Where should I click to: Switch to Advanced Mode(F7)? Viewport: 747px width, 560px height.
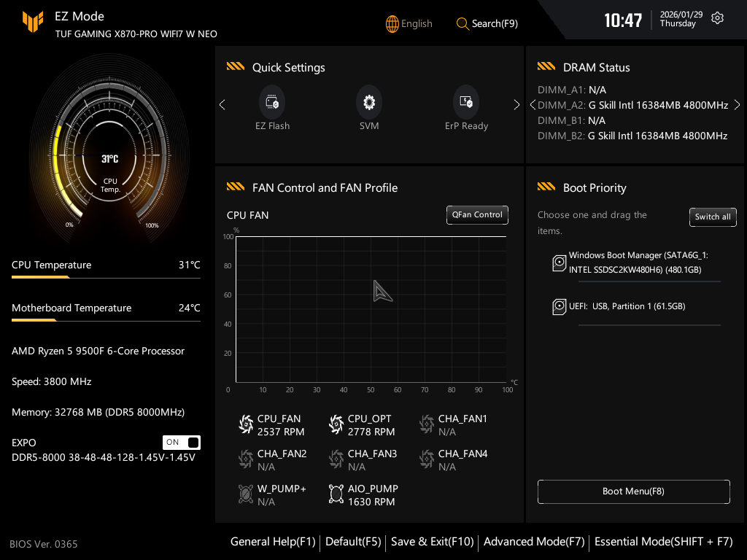[x=534, y=542]
